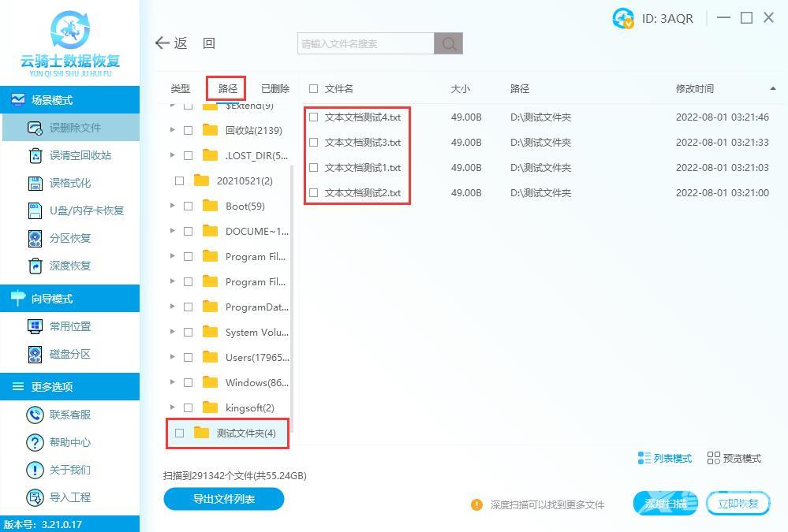
Task: Select the U盘/内存卡恢复 icon
Action: pyautogui.click(x=35, y=211)
